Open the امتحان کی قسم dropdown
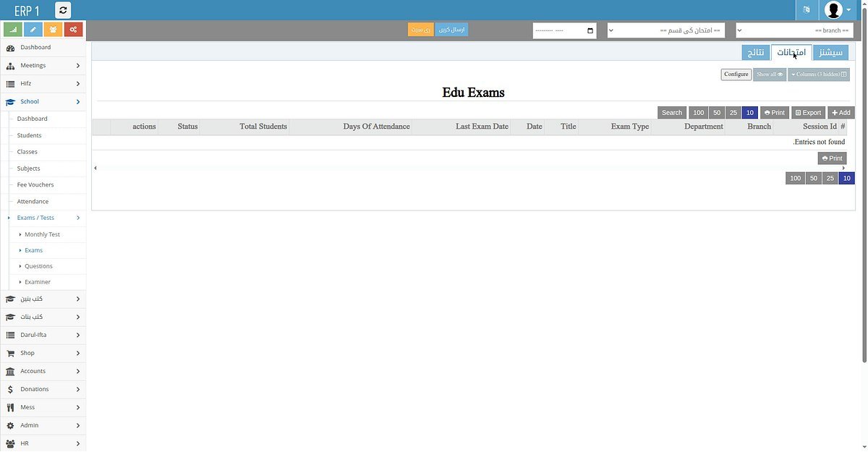 point(665,30)
